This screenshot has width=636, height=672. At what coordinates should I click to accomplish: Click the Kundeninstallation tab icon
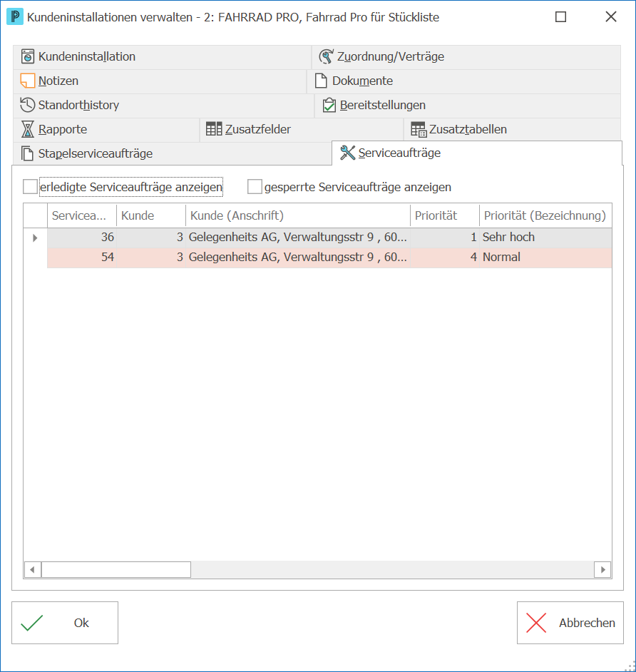click(x=28, y=56)
